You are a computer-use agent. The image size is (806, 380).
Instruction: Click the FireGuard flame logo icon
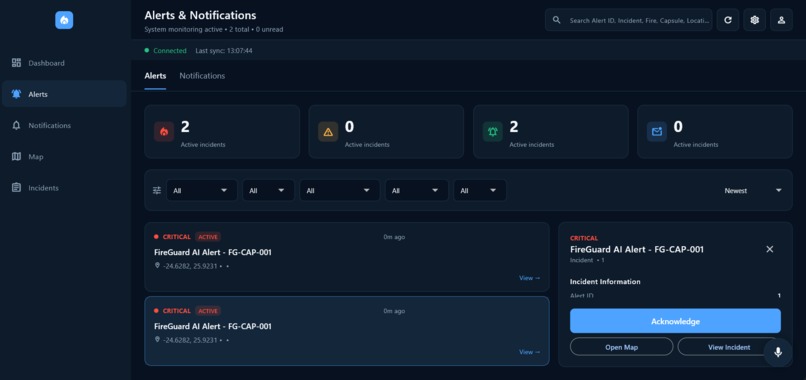[64, 20]
